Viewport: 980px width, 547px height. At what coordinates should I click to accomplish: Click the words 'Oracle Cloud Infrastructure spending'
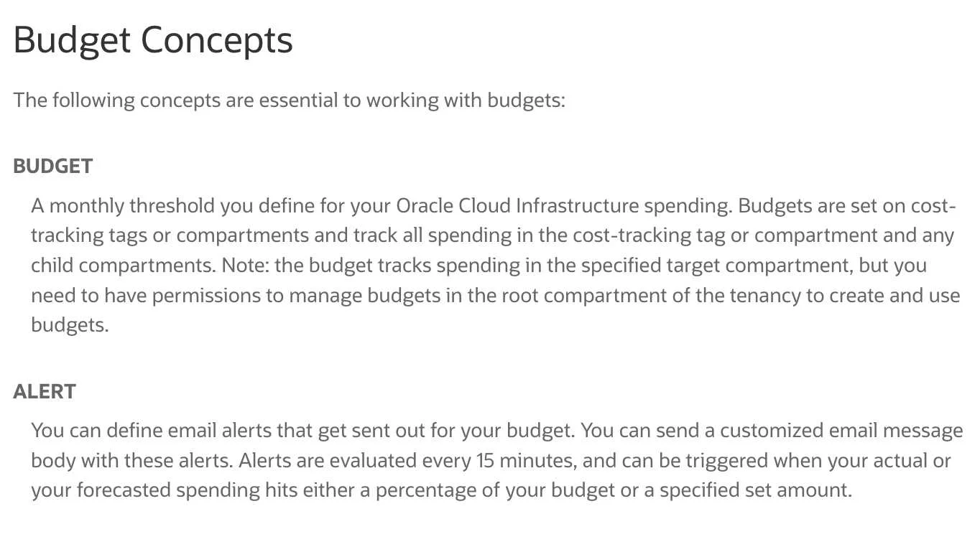563,206
